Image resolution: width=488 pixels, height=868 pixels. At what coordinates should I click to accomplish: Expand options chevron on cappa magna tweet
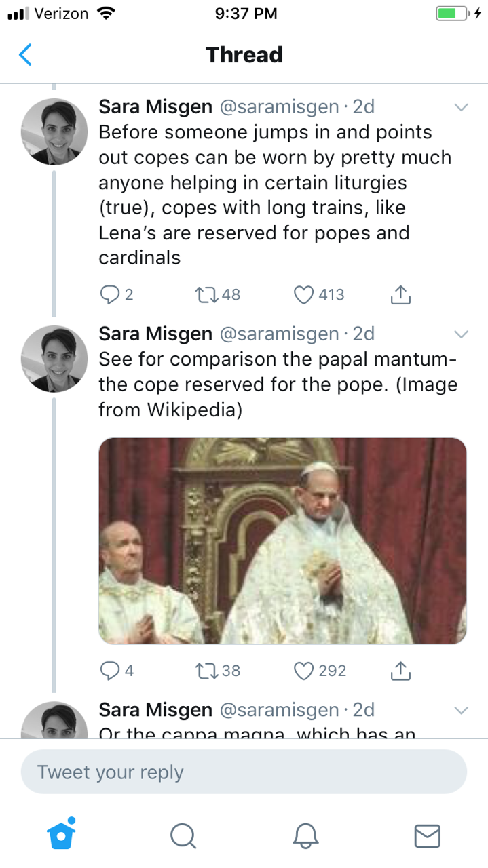[x=461, y=711]
